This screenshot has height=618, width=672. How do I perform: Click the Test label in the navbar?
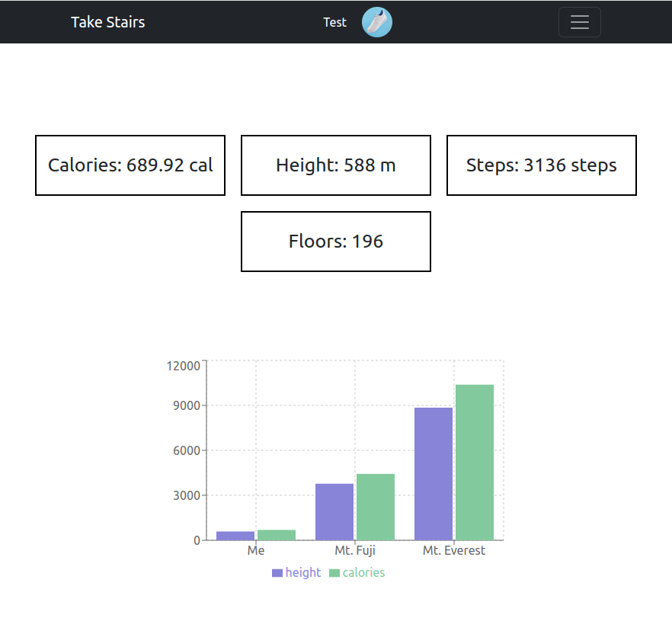334,22
